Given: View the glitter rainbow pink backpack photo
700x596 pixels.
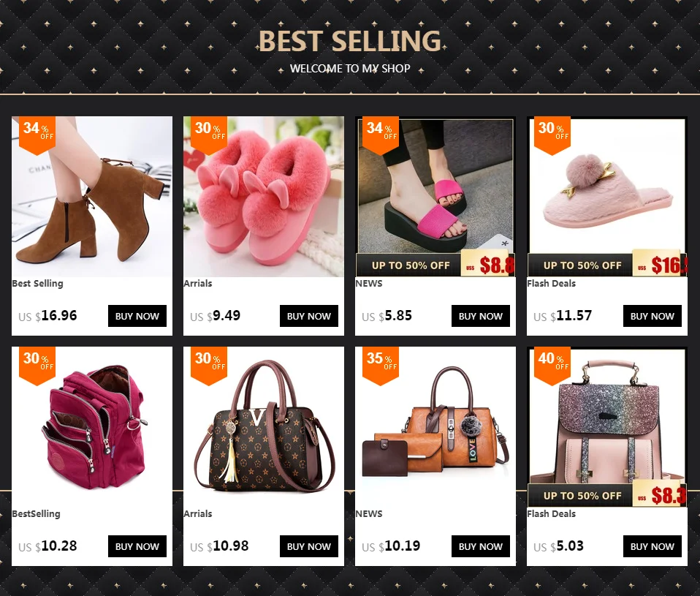Looking at the screenshot, I should 607,427.
